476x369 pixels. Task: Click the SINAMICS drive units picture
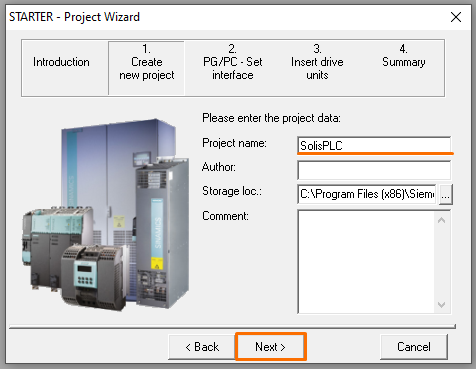(106, 215)
